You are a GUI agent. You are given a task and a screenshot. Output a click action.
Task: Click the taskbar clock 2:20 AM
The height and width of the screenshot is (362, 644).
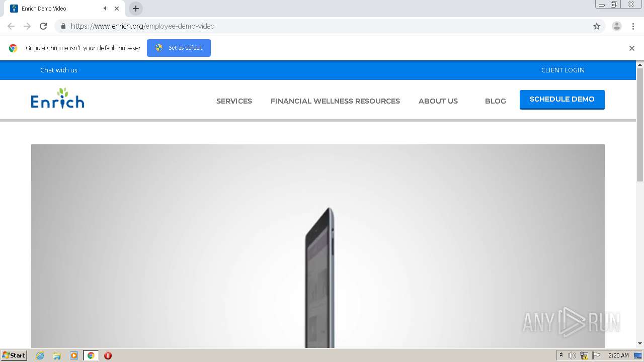(x=618, y=355)
